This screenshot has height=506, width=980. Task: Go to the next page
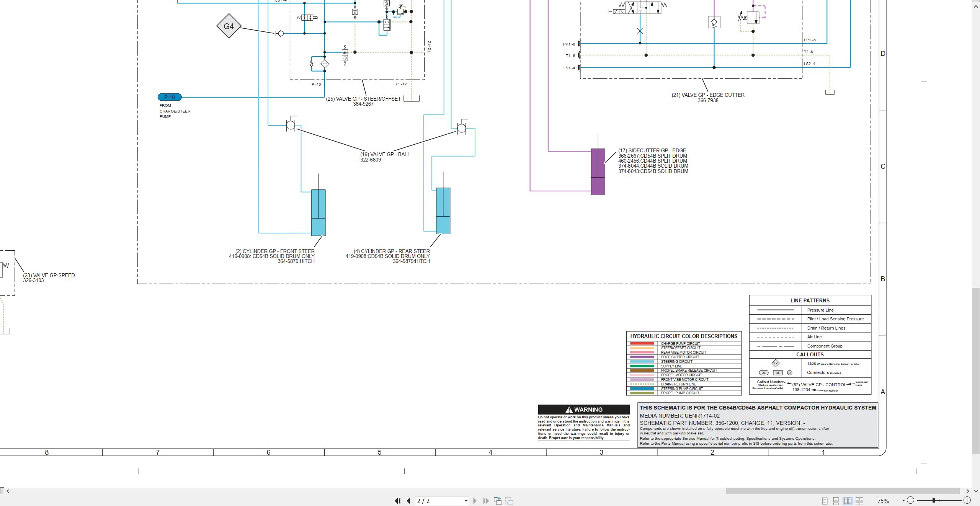475,501
